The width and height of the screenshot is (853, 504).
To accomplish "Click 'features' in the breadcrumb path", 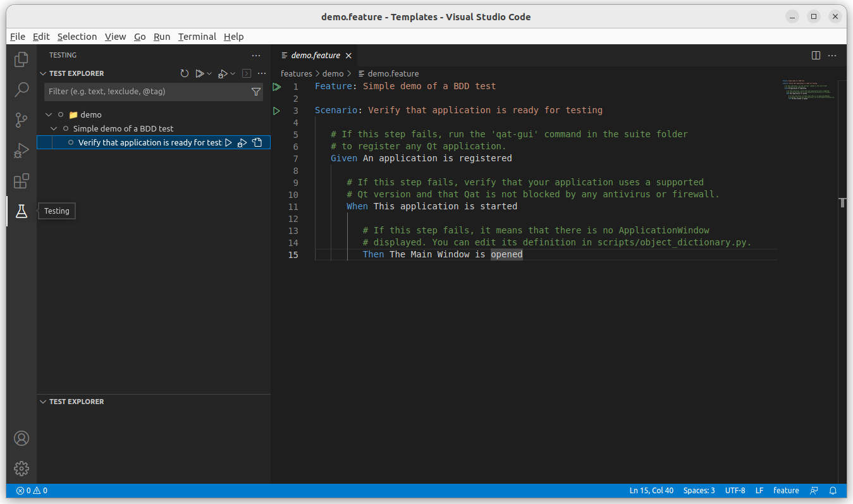I will 296,73.
